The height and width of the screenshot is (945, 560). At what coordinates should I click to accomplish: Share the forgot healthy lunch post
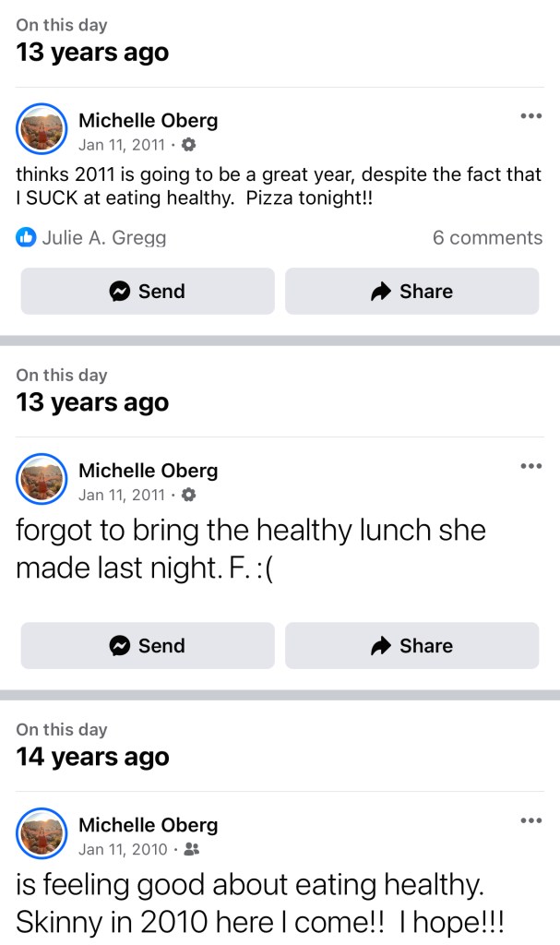411,646
